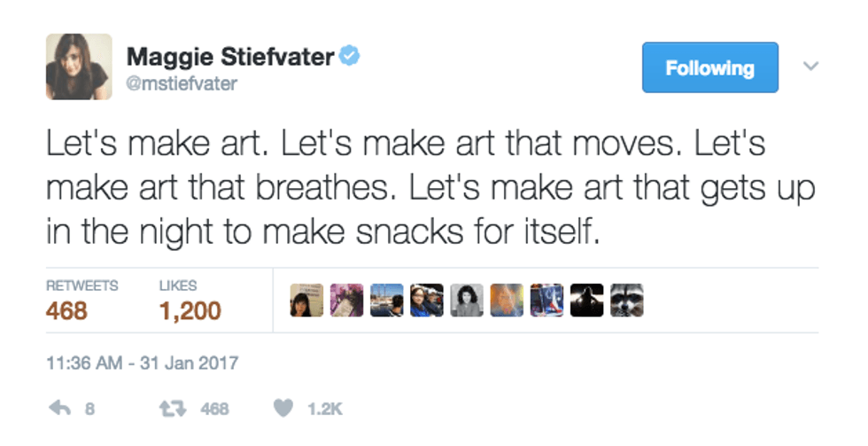This screenshot has width=868, height=446.
Task: Click the raccoon avatar in likers row
Action: click(627, 301)
